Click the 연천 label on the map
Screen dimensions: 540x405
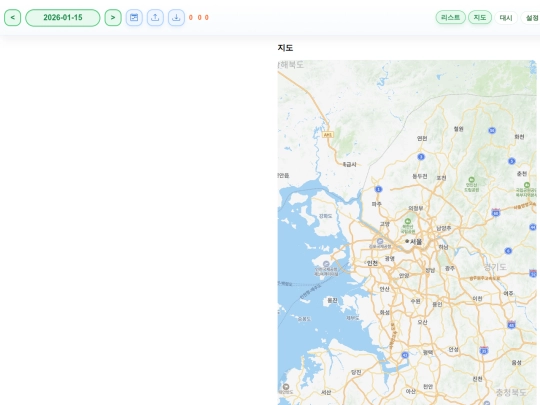(x=422, y=138)
